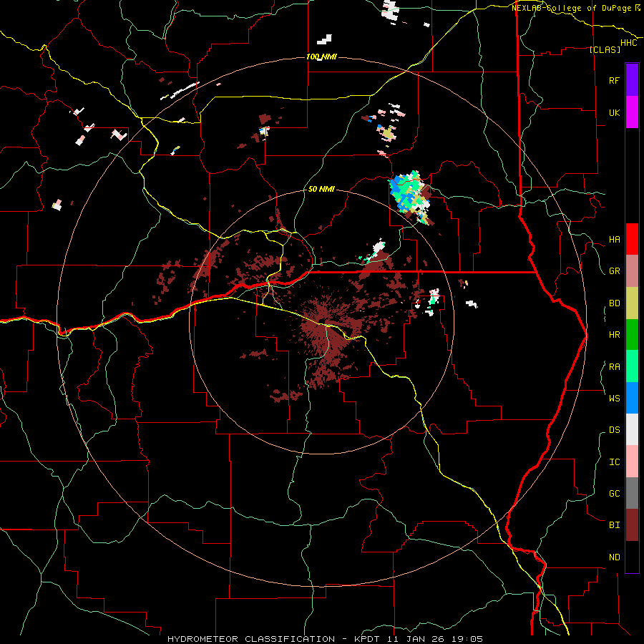The height and width of the screenshot is (644, 644).
Task: Click the RF purple legend swatch
Action: click(x=632, y=80)
